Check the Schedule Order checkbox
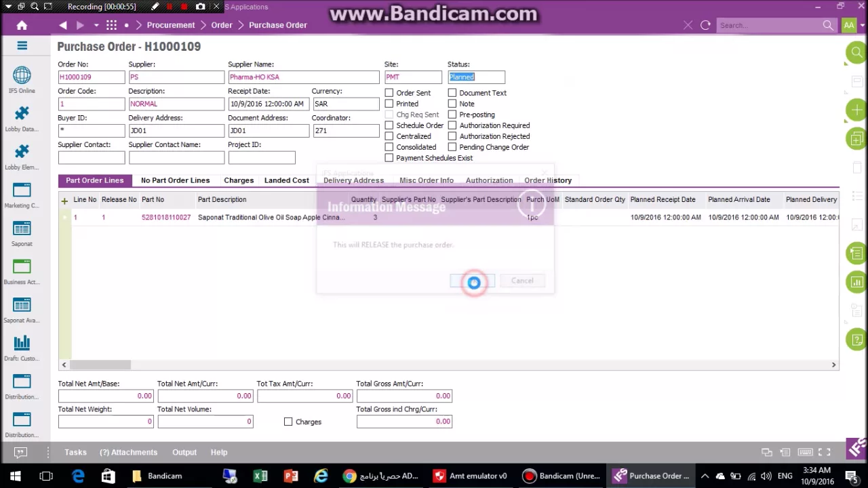This screenshot has width=868, height=488. click(389, 125)
